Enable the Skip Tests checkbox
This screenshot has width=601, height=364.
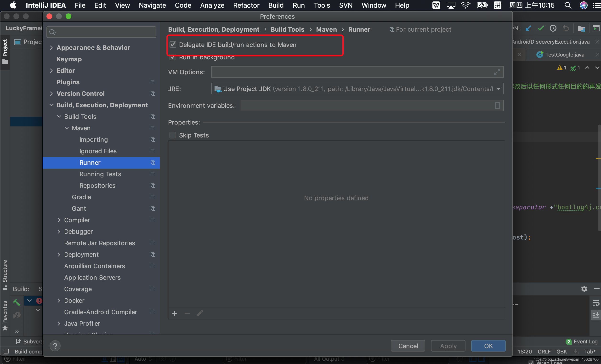click(173, 135)
